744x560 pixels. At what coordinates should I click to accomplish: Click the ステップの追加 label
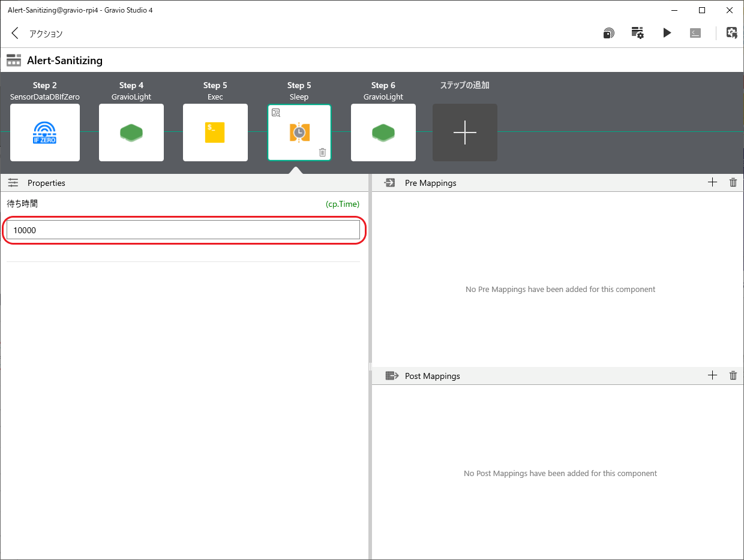click(465, 85)
